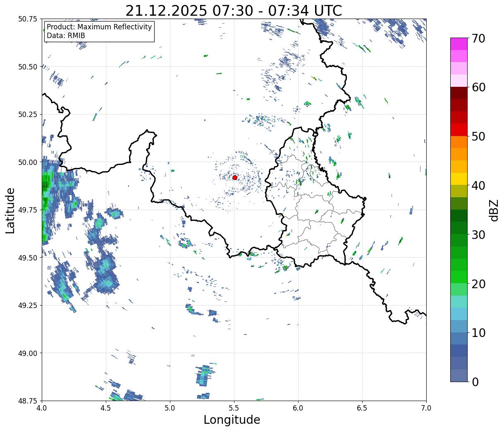Click longitude tick label 5.0
The image size is (504, 430).
click(170, 408)
